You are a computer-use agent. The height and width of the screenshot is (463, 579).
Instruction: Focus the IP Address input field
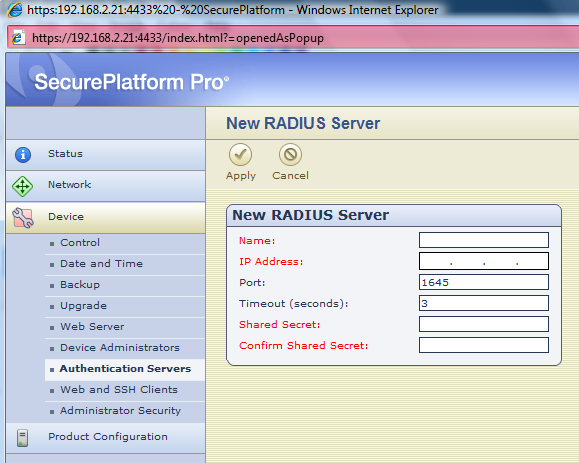(x=484, y=261)
